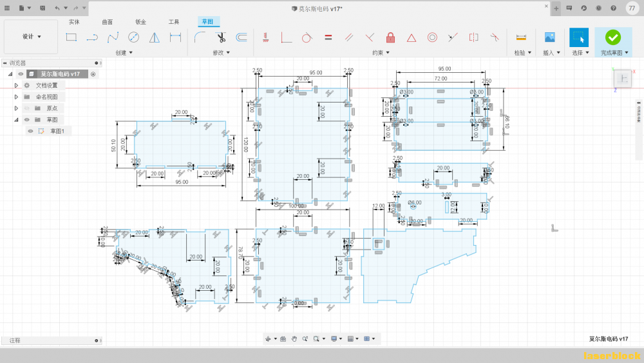The width and height of the screenshot is (644, 363).
Task: Select the Rectangle sketch tool
Action: coord(71,37)
